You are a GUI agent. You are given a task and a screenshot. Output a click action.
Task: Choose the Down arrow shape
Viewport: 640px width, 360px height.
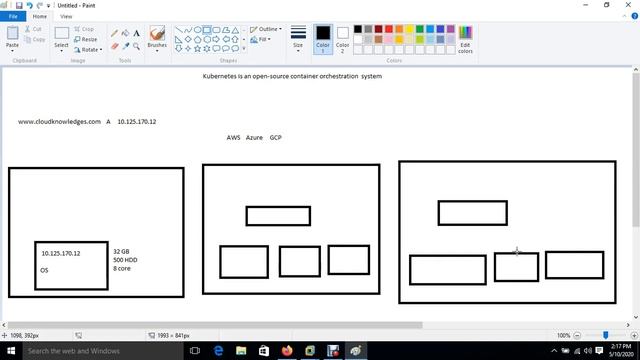coord(178,49)
